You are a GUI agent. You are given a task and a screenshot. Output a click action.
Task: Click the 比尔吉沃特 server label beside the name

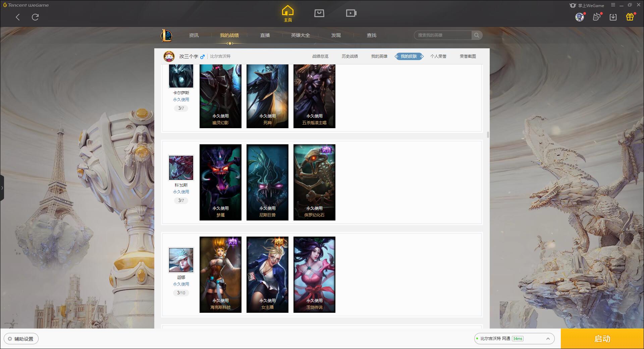(x=220, y=56)
